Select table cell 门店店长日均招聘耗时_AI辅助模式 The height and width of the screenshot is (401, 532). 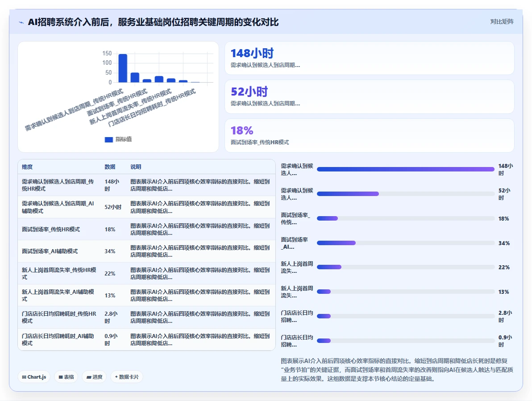58,339
